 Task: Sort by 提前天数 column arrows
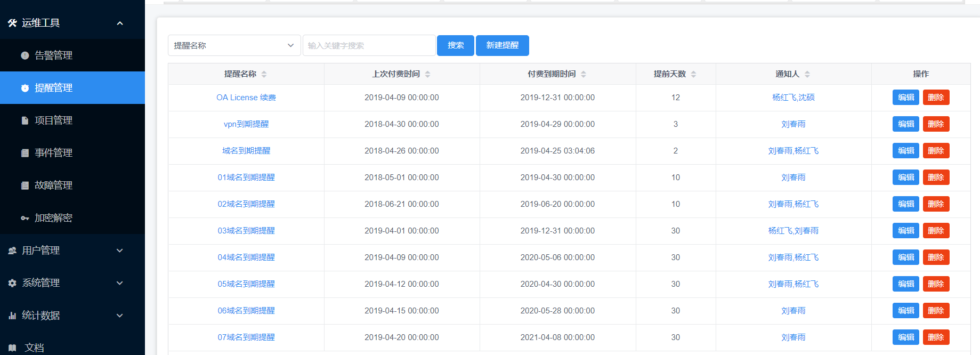click(x=693, y=74)
